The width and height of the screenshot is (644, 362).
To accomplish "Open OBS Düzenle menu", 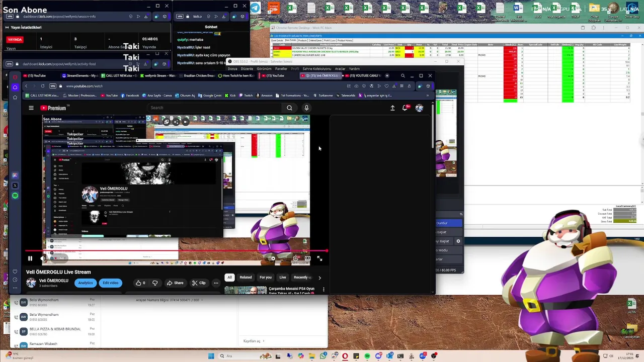I will [x=247, y=69].
